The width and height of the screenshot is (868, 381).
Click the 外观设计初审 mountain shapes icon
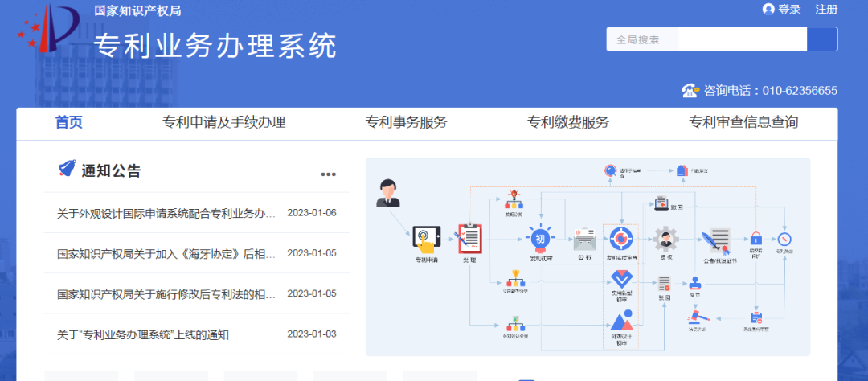click(622, 320)
